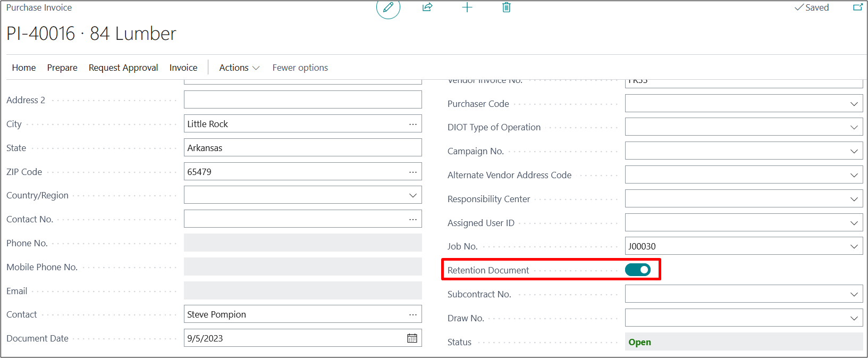This screenshot has height=358, width=868.
Task: Open page in new window icon
Action: pos(857,7)
